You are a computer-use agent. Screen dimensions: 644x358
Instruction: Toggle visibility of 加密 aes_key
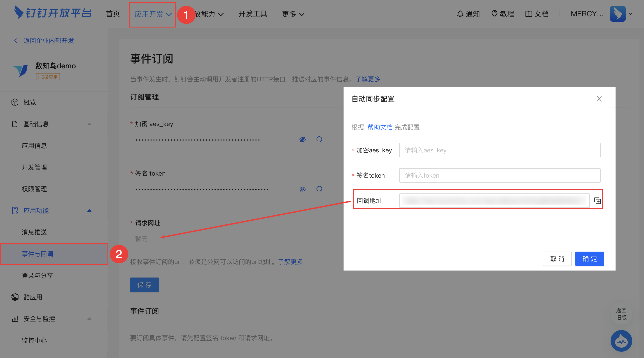tap(303, 139)
